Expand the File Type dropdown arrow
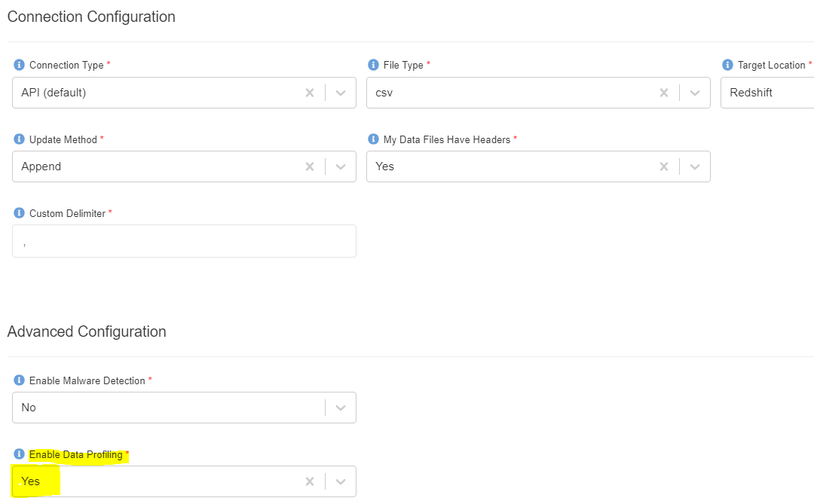The width and height of the screenshot is (814, 504). point(695,93)
